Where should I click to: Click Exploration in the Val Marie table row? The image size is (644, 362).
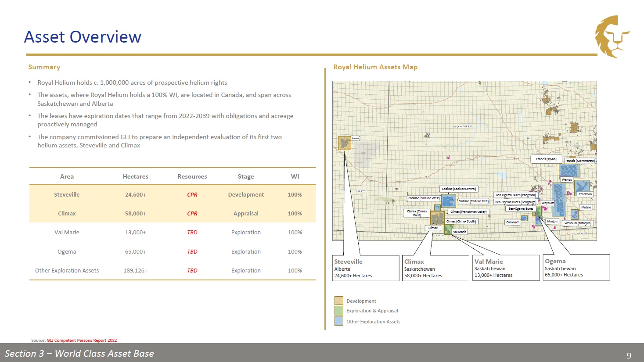(246, 232)
